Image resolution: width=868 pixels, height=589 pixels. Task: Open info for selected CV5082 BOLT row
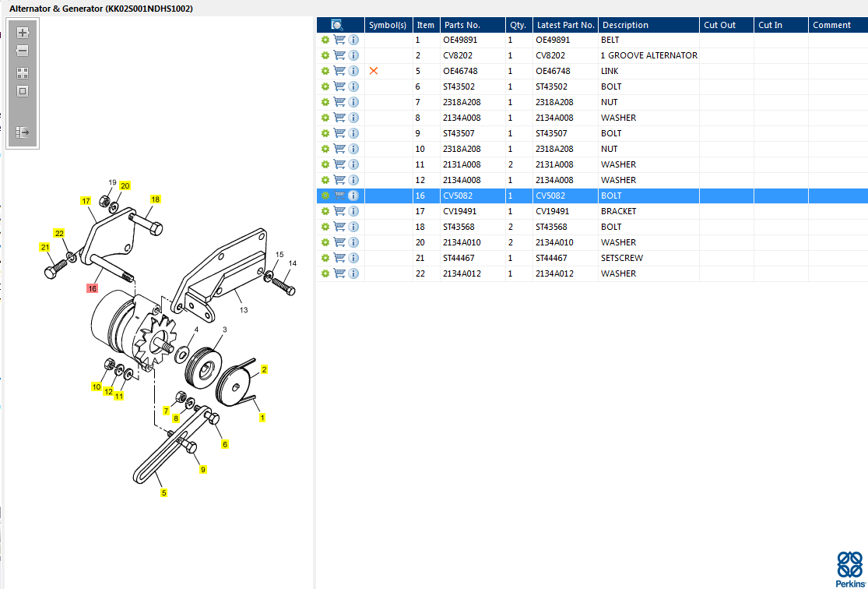(353, 196)
